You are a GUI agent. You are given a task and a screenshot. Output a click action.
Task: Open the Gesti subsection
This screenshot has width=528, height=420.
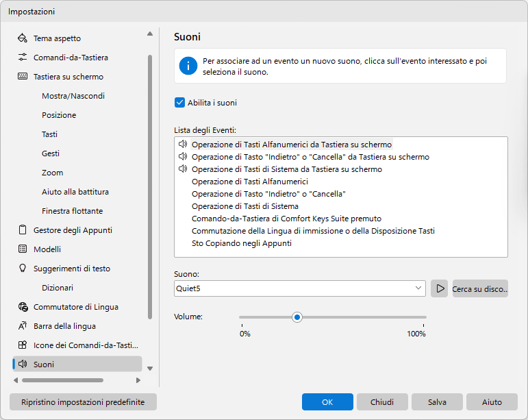pyautogui.click(x=51, y=153)
